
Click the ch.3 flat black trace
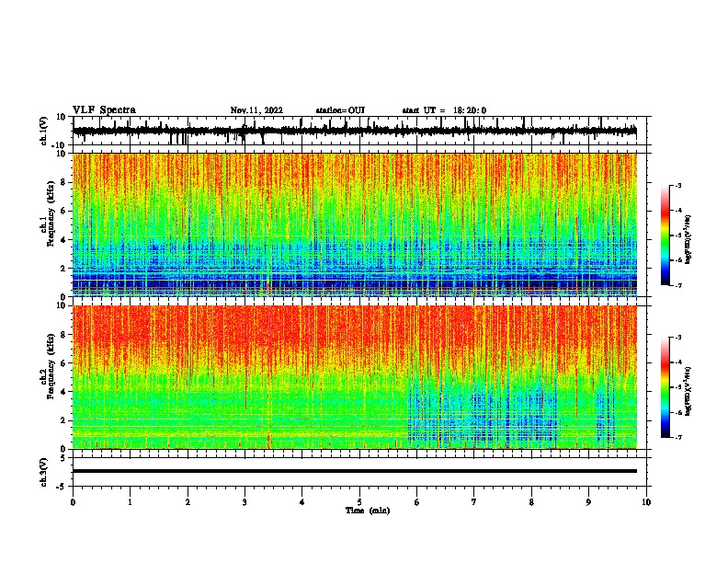click(355, 471)
